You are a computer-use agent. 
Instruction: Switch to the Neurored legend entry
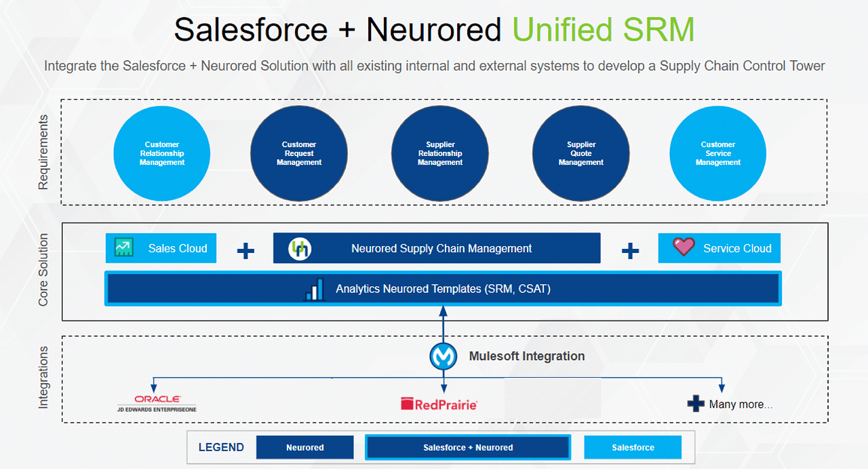tap(304, 447)
